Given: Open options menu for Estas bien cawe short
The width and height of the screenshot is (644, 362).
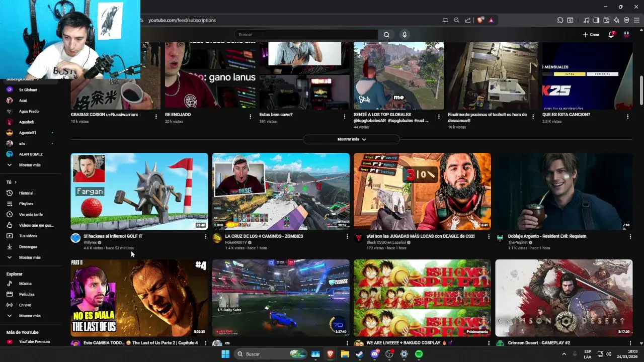Looking at the screenshot, I should pyautogui.click(x=344, y=117).
